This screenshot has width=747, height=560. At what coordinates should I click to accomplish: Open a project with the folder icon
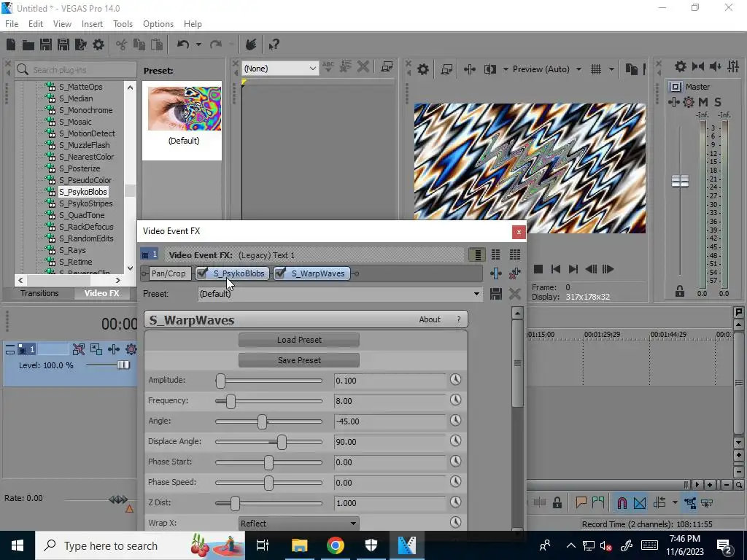click(x=28, y=44)
